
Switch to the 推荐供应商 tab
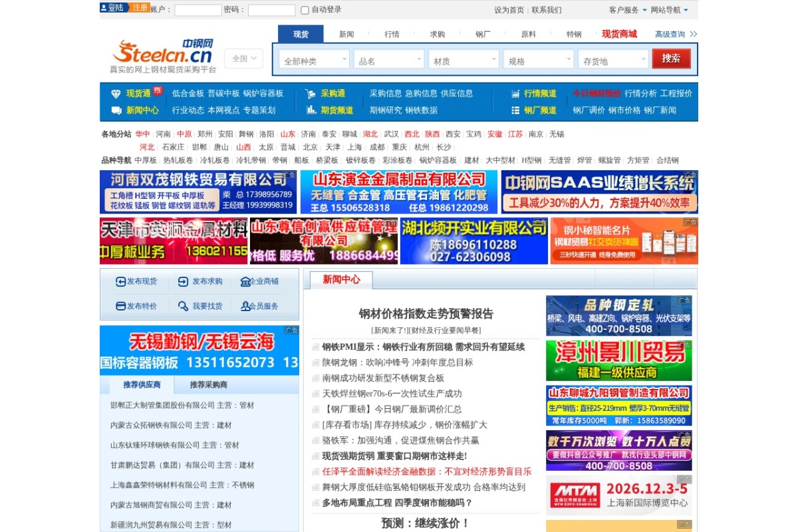tap(142, 384)
